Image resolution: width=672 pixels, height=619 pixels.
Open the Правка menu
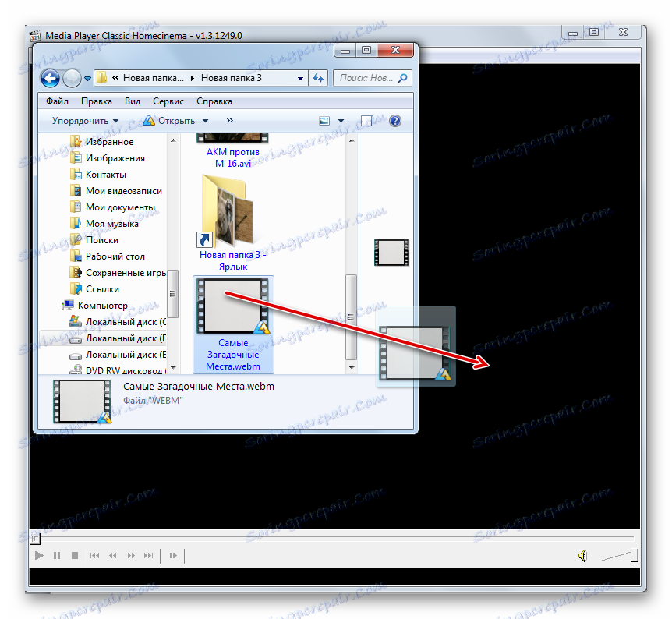click(97, 101)
